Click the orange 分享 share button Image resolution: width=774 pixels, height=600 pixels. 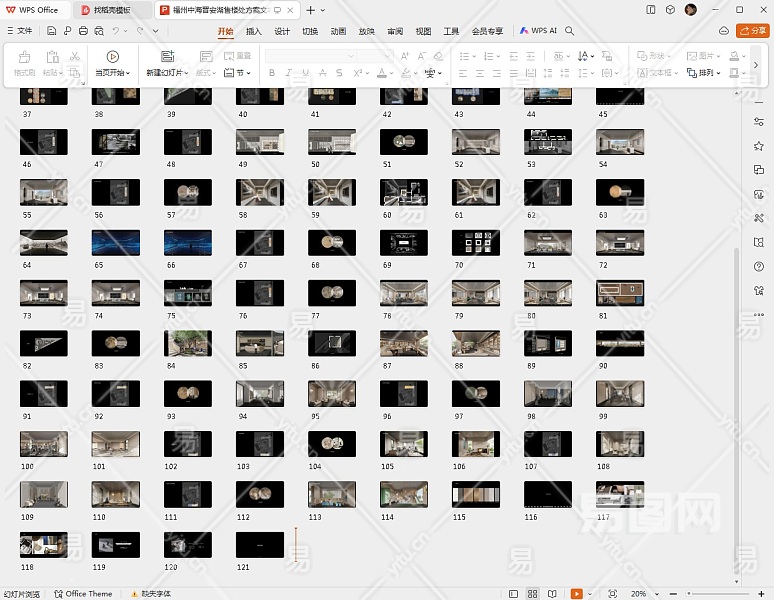click(x=752, y=31)
